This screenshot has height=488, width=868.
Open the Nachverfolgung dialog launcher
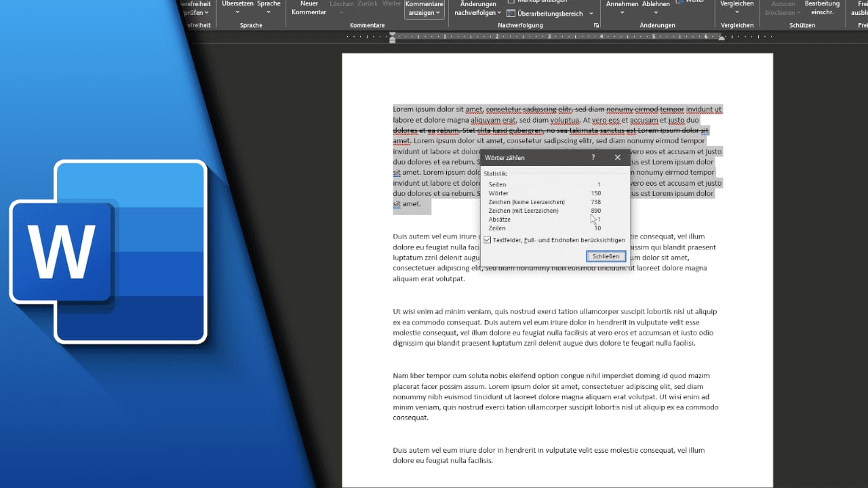pyautogui.click(x=596, y=26)
